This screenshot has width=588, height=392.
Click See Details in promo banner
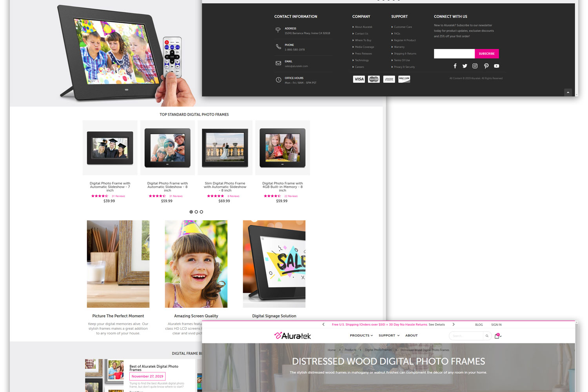click(437, 325)
